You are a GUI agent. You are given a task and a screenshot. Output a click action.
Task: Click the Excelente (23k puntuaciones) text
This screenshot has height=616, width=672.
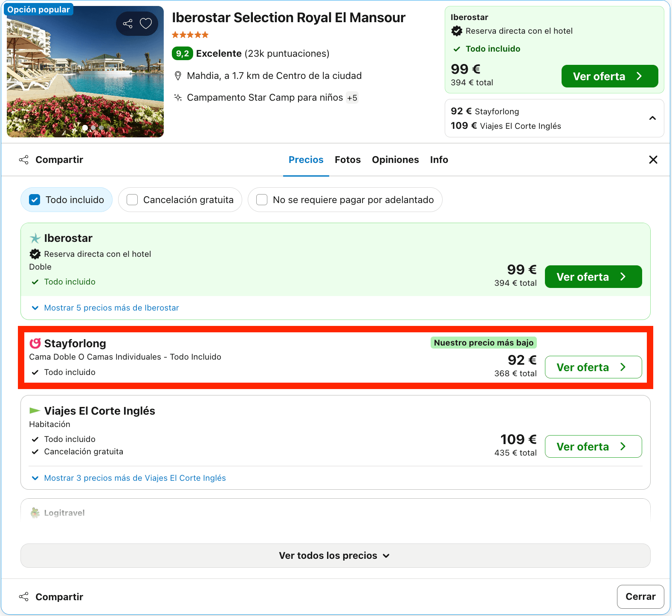coord(263,54)
